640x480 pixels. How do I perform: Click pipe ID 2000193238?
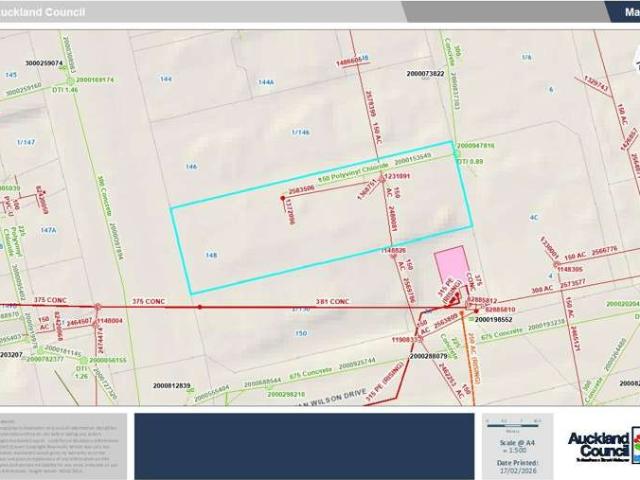pos(546,327)
